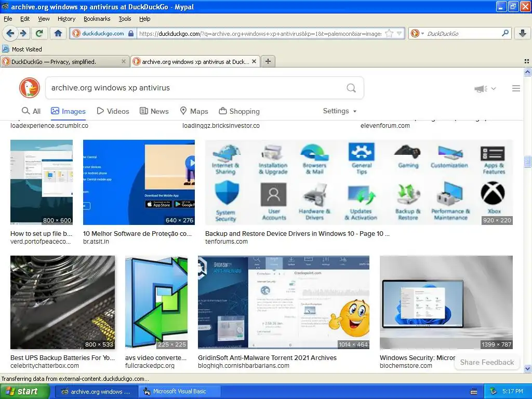Click the fullcrackedpc.org source link
Screen dimensions: 532x399
click(x=150, y=366)
